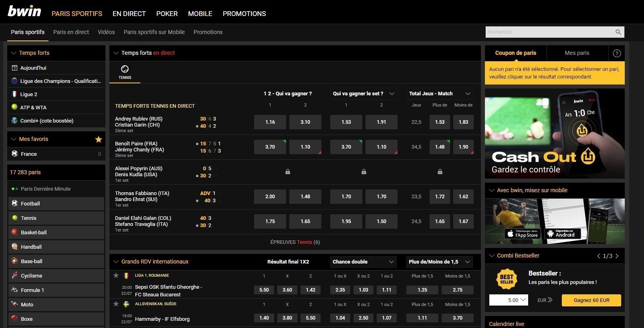
Task: Open the Total Jeux - Match dropdown
Action: click(440, 94)
